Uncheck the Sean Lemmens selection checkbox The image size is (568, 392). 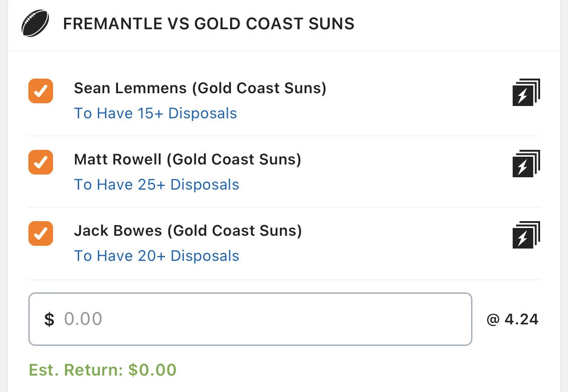[x=41, y=91]
